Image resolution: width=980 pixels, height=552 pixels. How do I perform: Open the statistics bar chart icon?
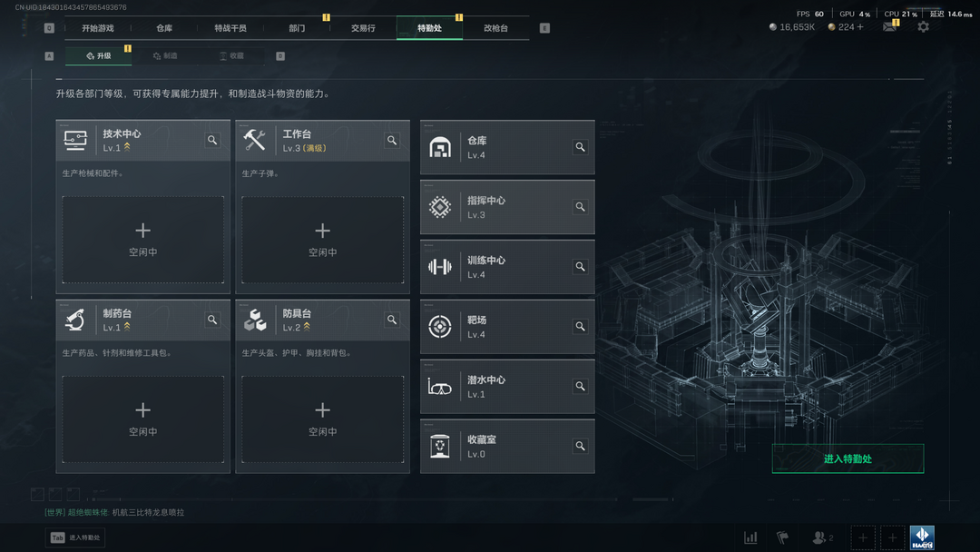(x=750, y=537)
